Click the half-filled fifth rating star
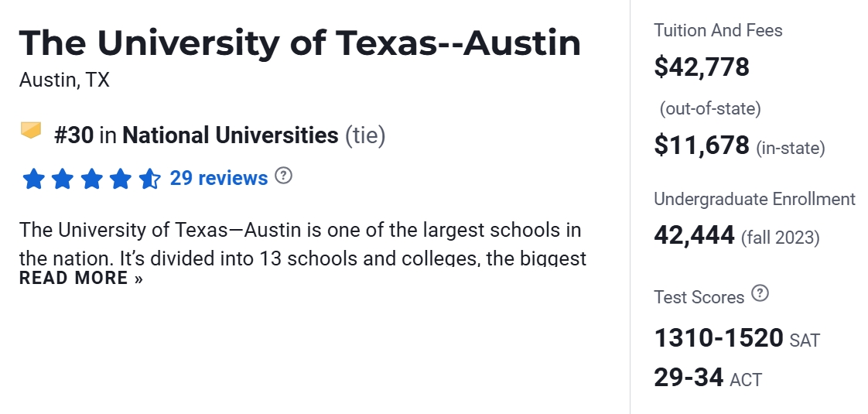Screen dimensions: 868x414 coord(149,180)
